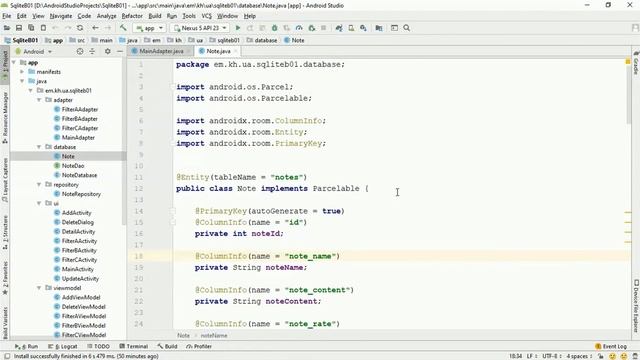Open the layout window toolbar icon
This screenshot has width=640, height=360.
click(x=394, y=28)
